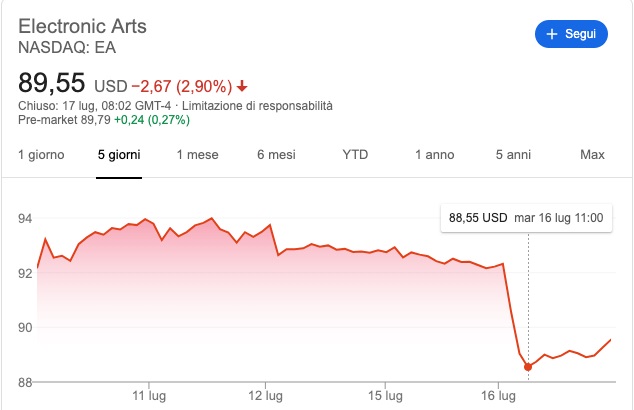This screenshot has width=634, height=410.
Task: Click the red down arrow icon
Action: coord(242,85)
